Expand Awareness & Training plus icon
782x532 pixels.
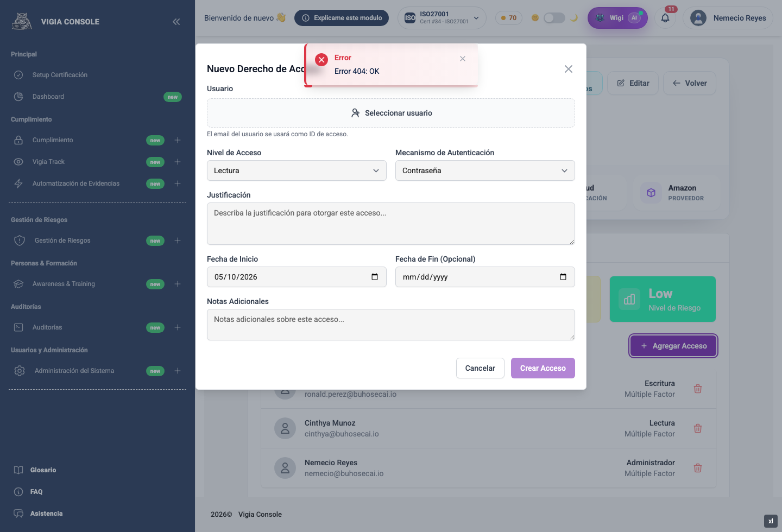tap(178, 284)
